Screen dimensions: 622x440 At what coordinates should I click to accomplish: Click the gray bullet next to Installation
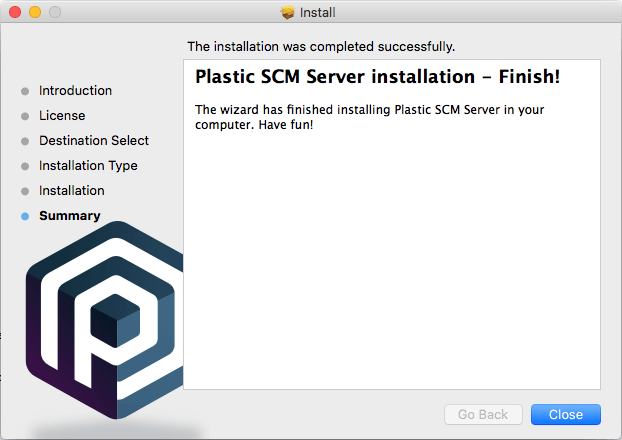(x=25, y=191)
